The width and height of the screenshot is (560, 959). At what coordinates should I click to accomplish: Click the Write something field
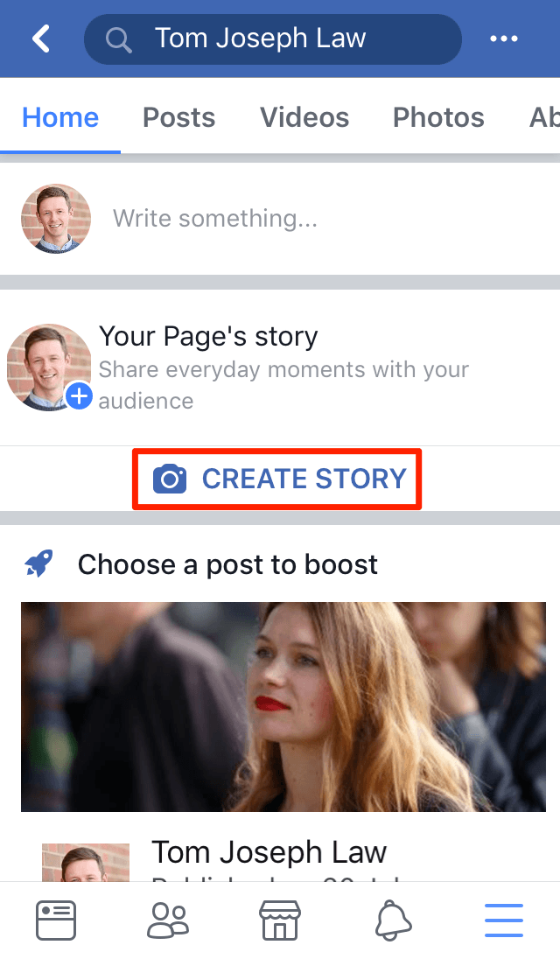215,218
